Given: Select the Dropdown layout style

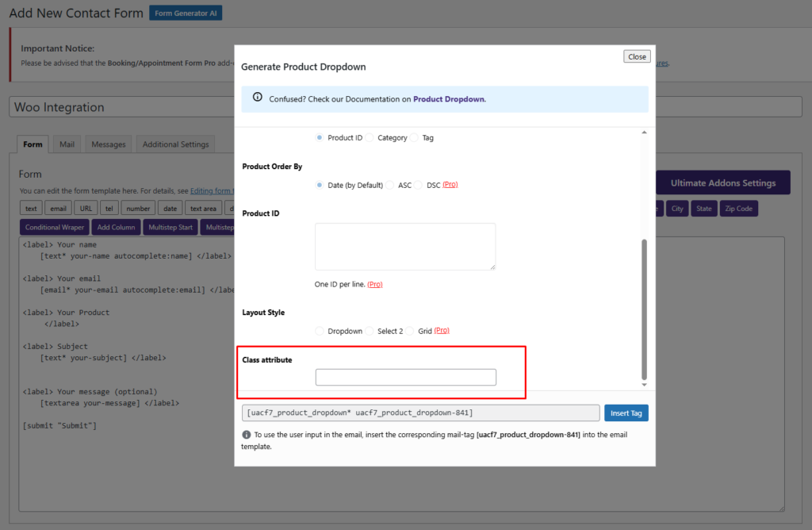Looking at the screenshot, I should pos(320,331).
